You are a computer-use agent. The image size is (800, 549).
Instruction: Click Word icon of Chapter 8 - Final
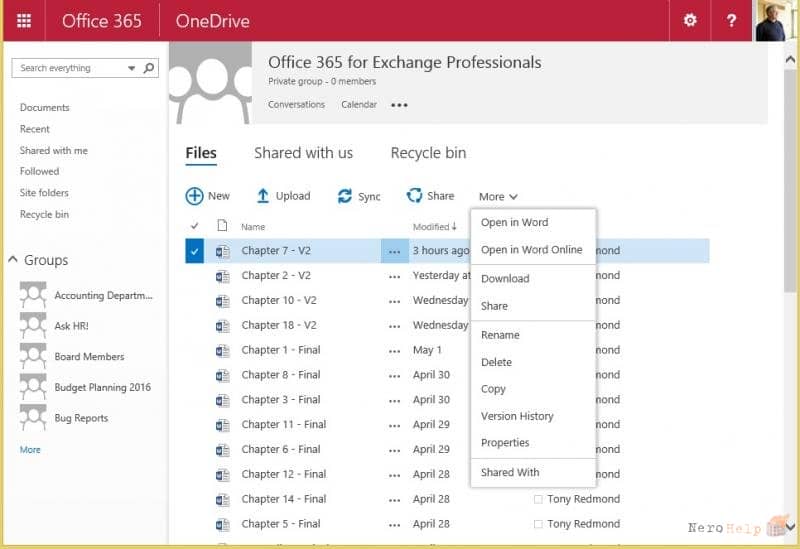coord(222,376)
